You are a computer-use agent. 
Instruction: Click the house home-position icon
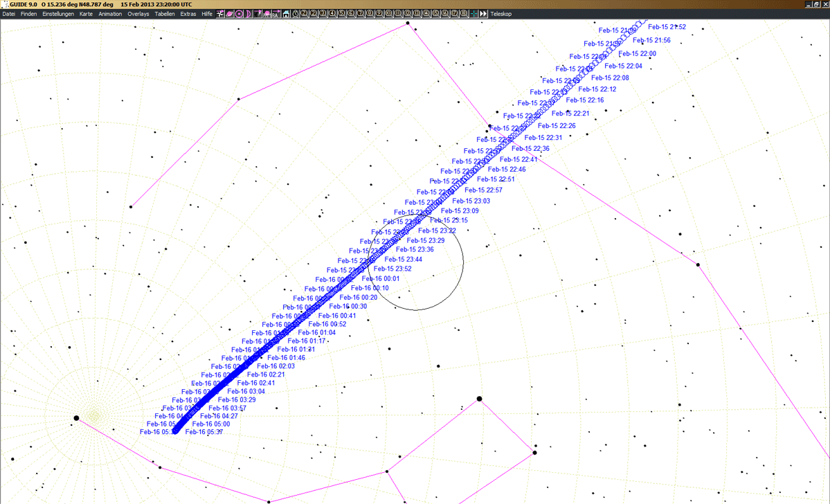coord(286,14)
